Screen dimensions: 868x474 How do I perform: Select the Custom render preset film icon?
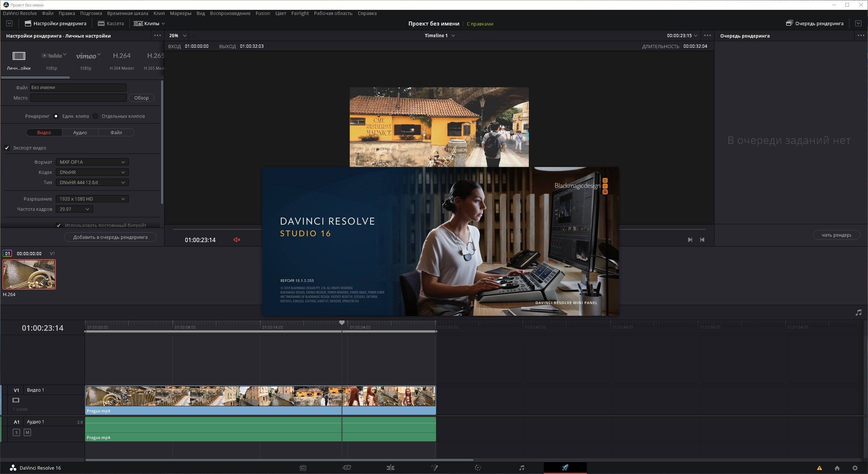19,56
